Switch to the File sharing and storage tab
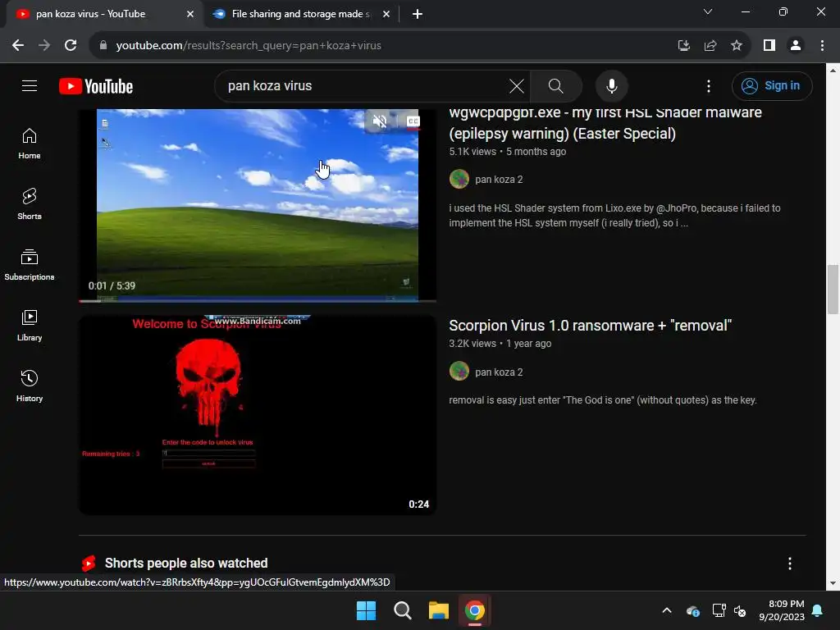 click(300, 14)
